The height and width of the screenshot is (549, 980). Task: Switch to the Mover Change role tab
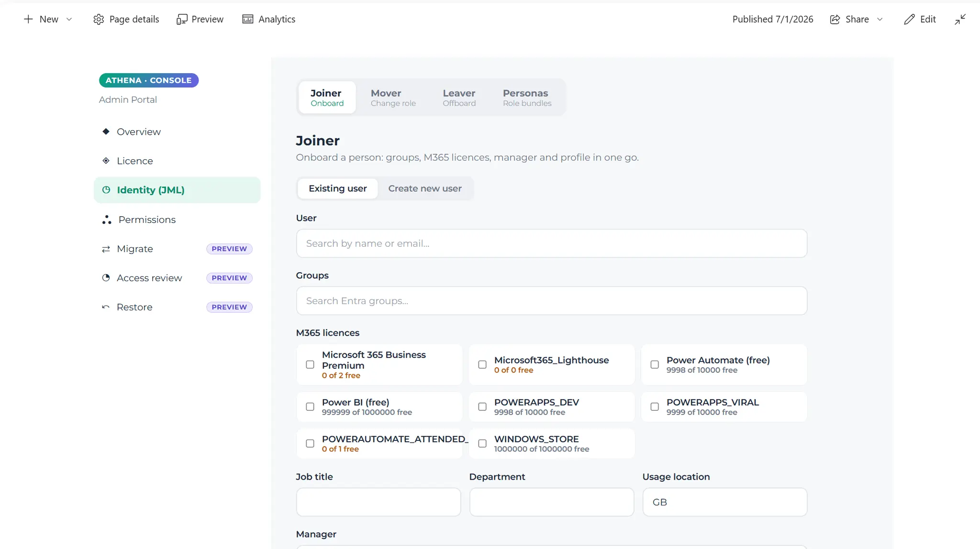[x=393, y=98]
